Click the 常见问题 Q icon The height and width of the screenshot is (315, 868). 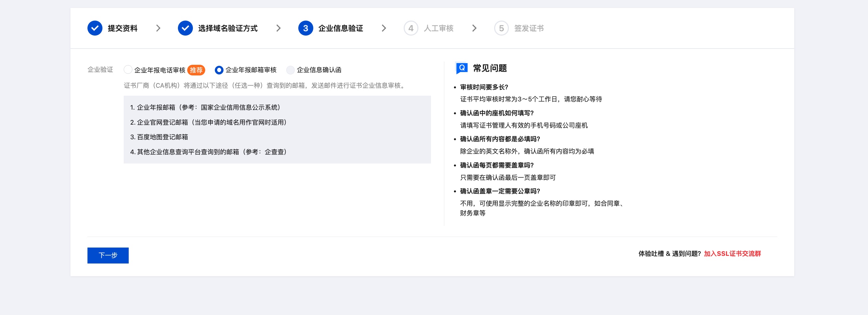(461, 68)
